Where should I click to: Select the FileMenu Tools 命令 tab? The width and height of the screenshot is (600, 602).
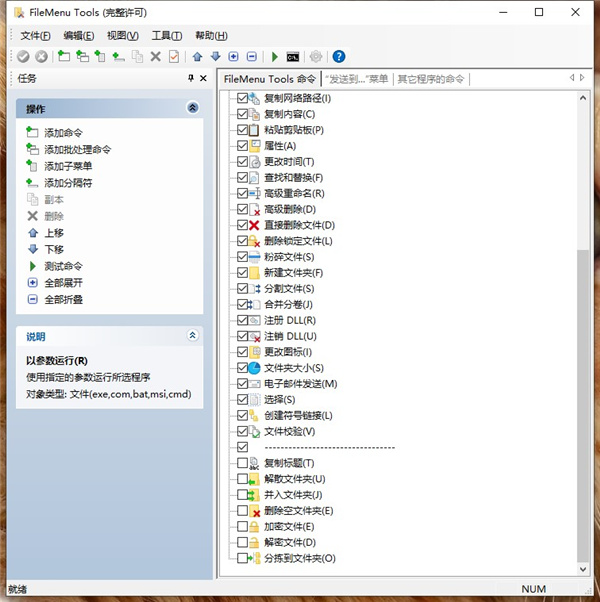tap(270, 79)
